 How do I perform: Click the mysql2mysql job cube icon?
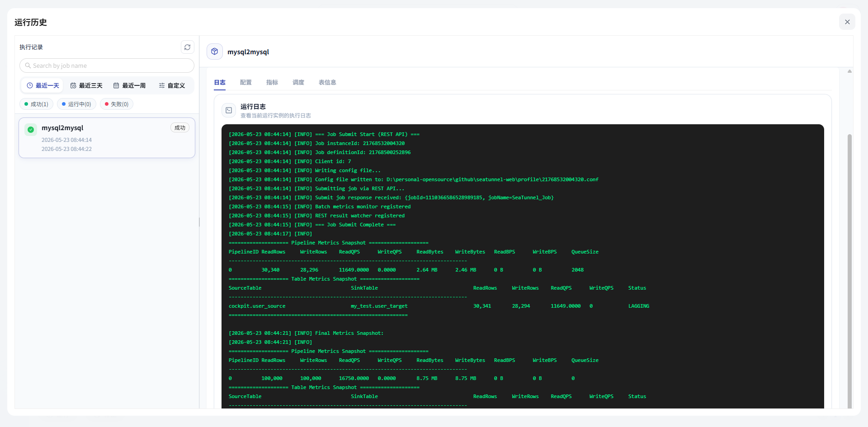pyautogui.click(x=215, y=52)
